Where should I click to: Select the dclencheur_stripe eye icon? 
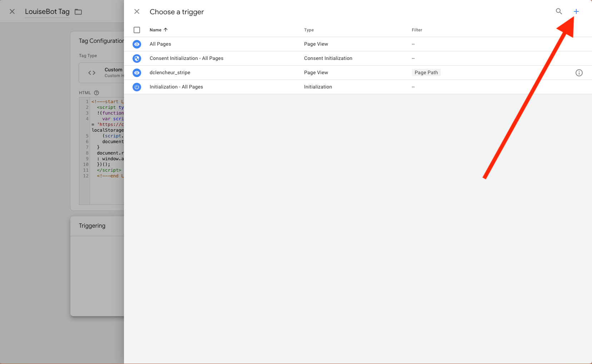coord(137,73)
